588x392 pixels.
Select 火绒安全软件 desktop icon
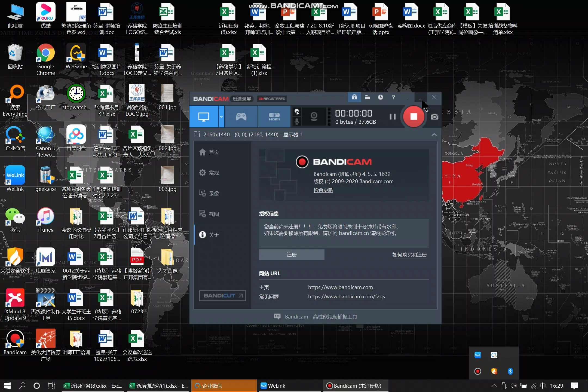pos(15,261)
